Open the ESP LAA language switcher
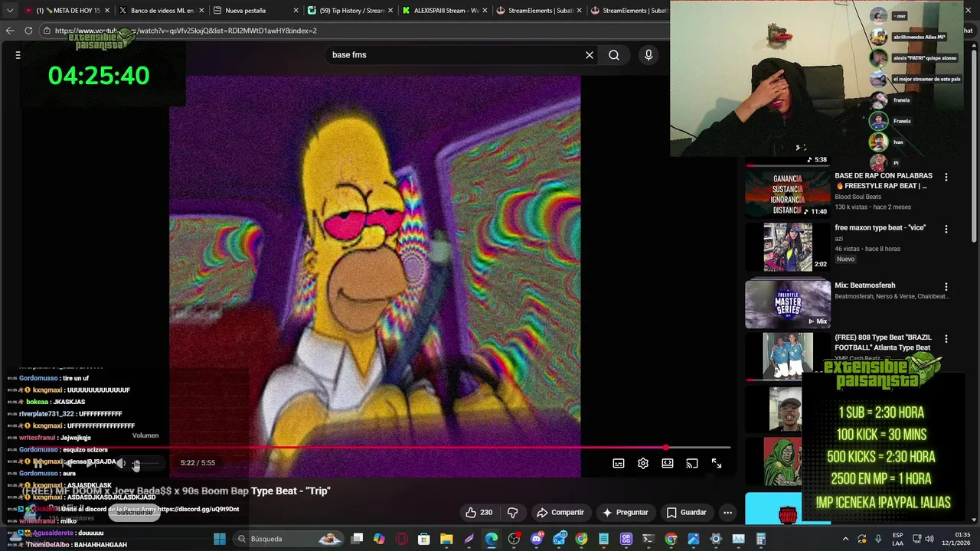The width and height of the screenshot is (980, 551). pos(897,539)
